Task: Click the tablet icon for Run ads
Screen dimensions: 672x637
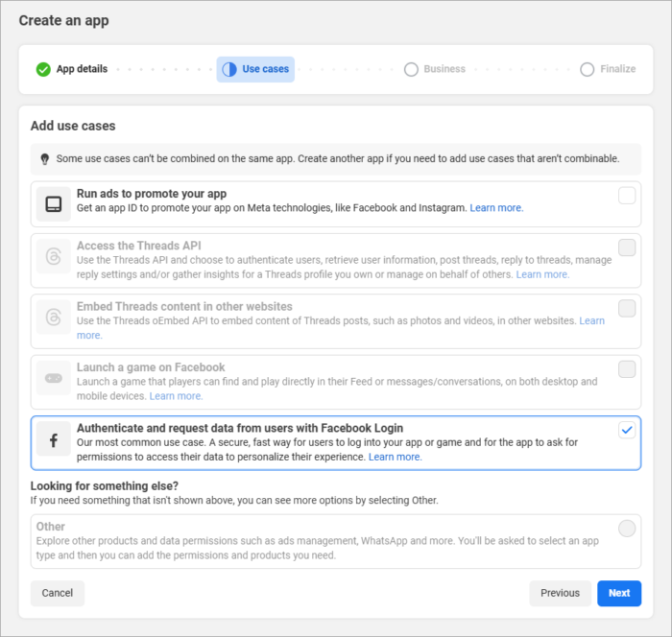Action: tap(54, 204)
